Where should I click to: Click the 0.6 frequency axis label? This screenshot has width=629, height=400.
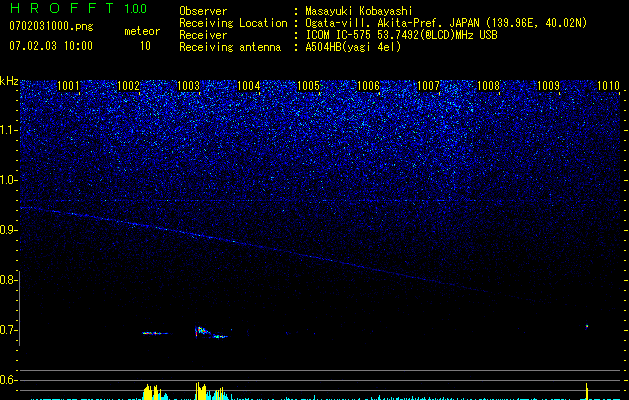tap(8, 380)
